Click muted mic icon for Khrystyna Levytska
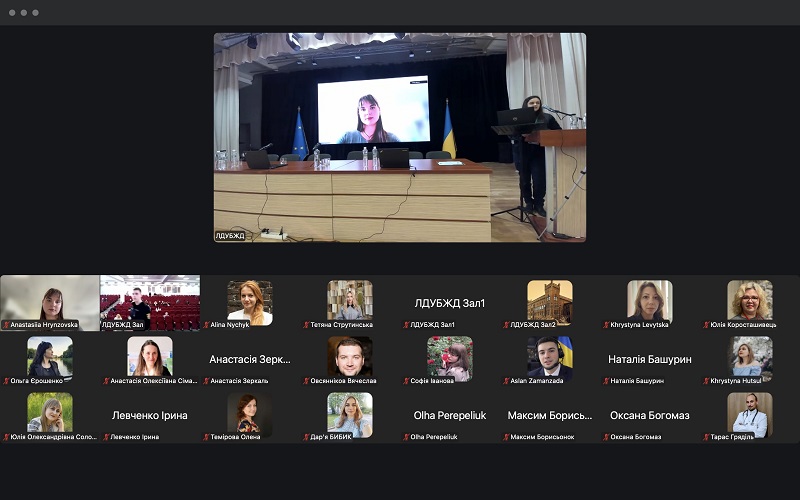 [606, 325]
